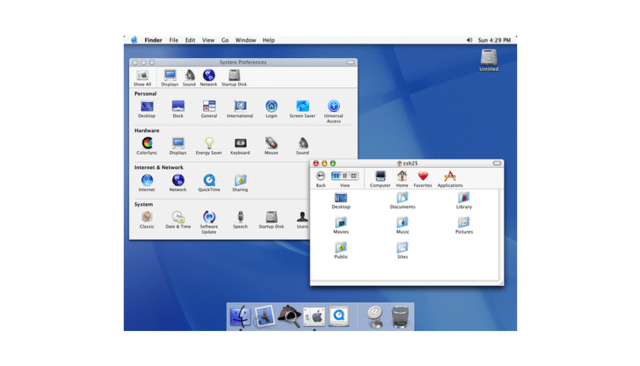Open the Edit menu
Viewport: 640px width, 366px height.
pos(190,40)
